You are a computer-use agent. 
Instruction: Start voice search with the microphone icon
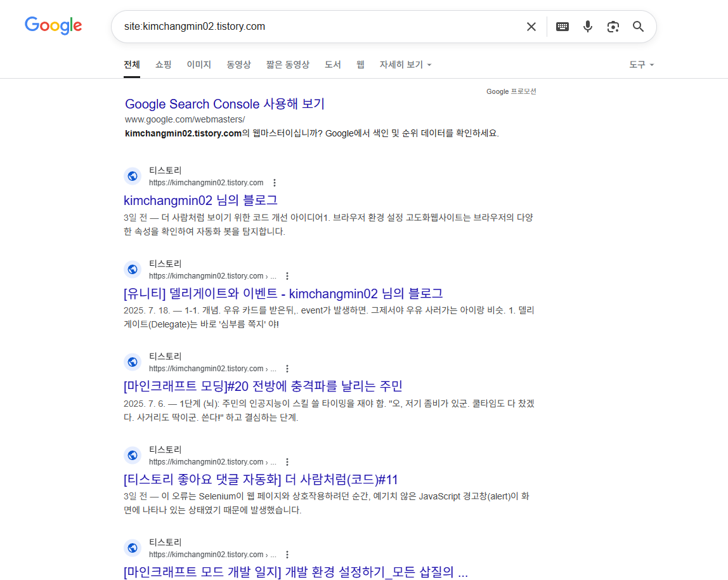[588, 27]
